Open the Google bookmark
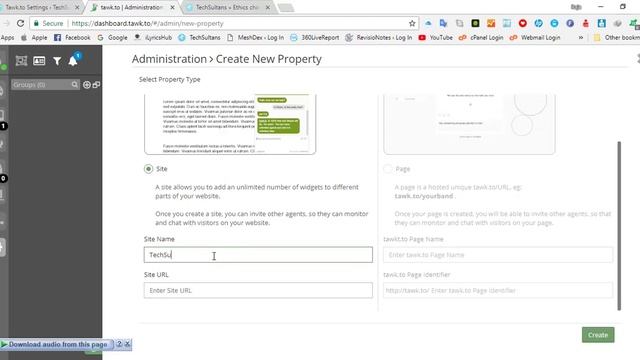The width and height of the screenshot is (640, 360). pos(112,38)
